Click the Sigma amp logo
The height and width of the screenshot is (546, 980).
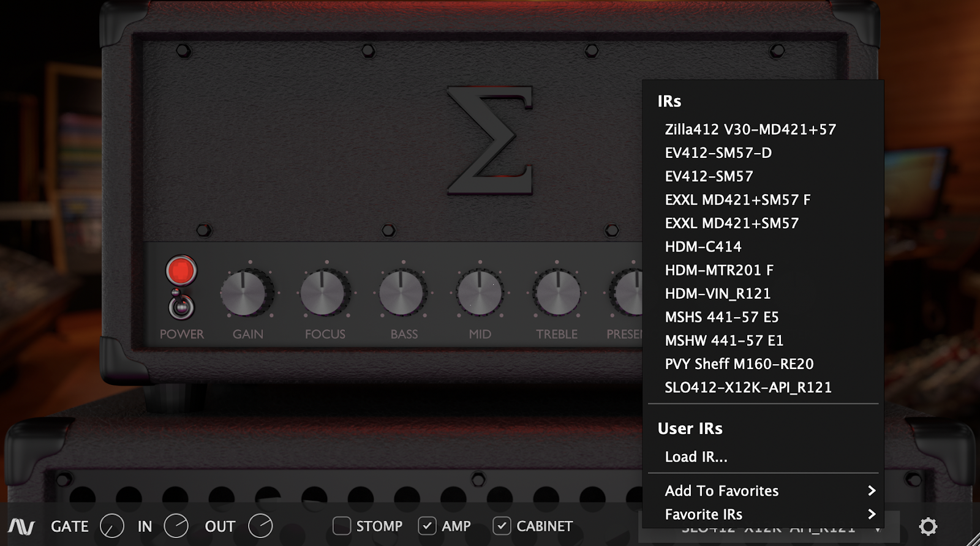click(x=490, y=140)
